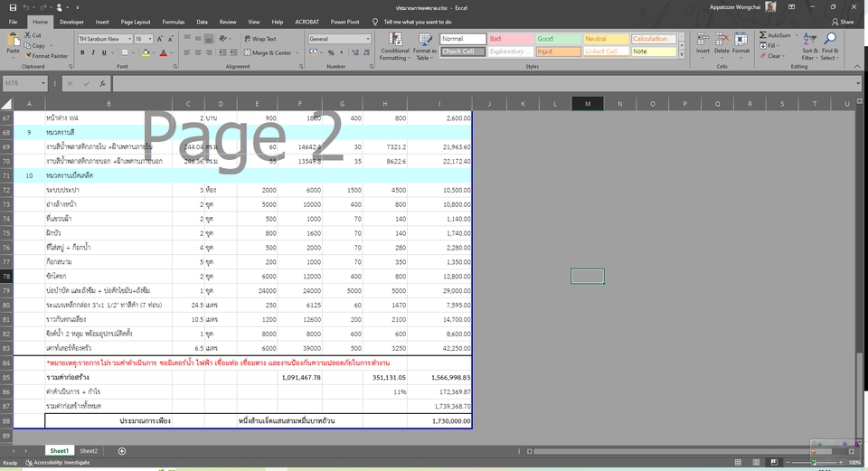Screen dimensions: 868x471
Task: Select cell containing 1,730,000.00
Action: click(x=439, y=420)
